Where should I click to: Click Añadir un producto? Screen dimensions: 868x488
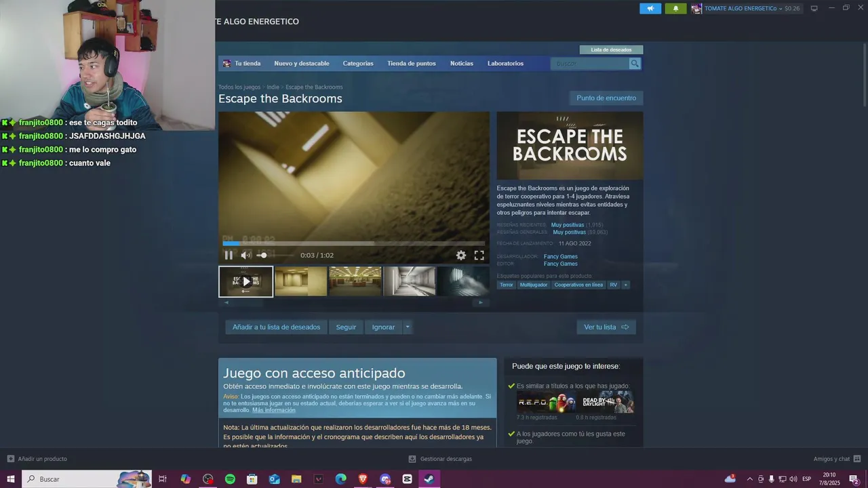point(37,459)
